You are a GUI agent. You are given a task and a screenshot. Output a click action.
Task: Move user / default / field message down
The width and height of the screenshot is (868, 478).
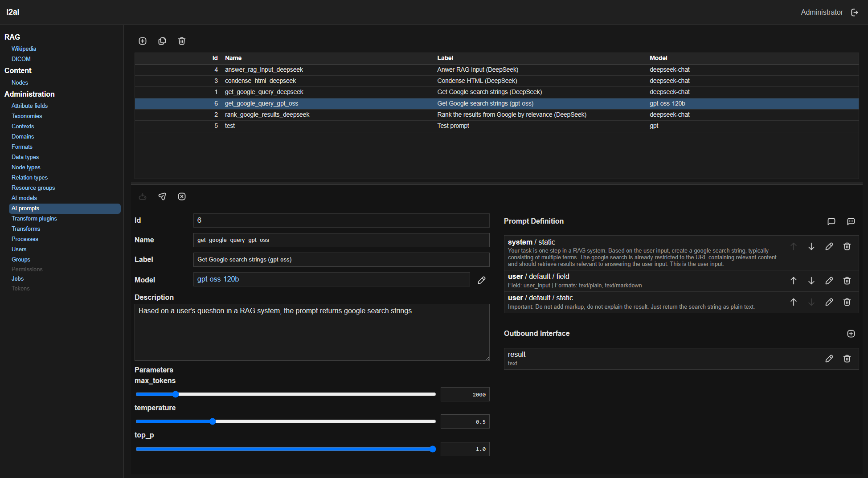point(811,281)
